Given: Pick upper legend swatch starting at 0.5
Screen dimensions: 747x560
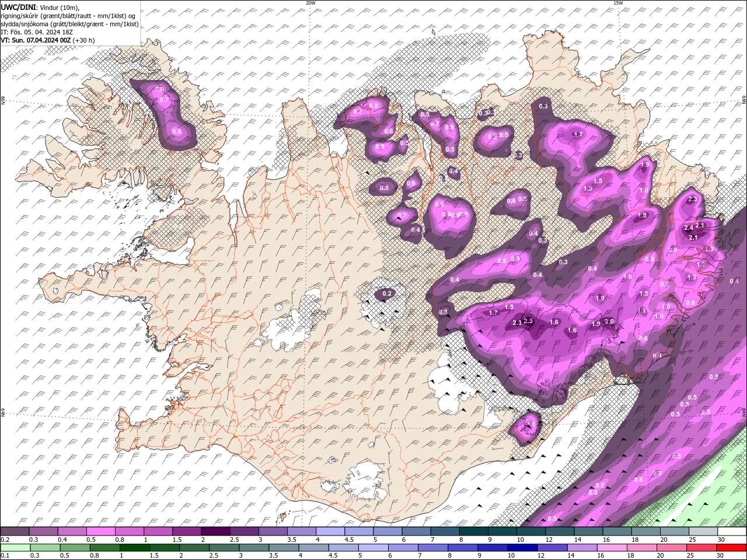Looking at the screenshot, I should 100,531.
